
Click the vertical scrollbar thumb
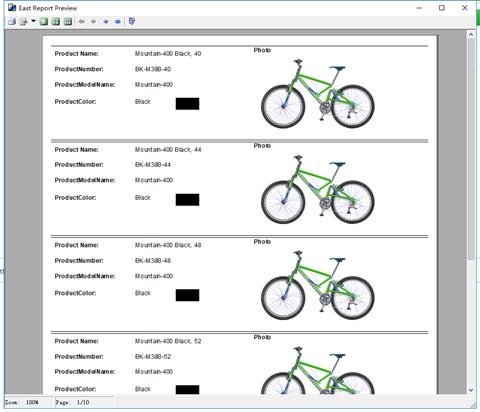471,149
